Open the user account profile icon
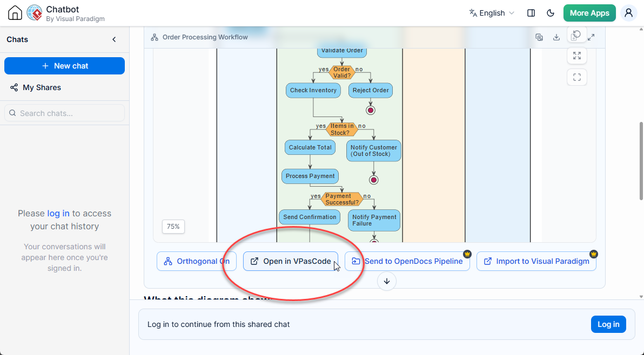Viewport: 644px width, 355px height. click(x=628, y=13)
